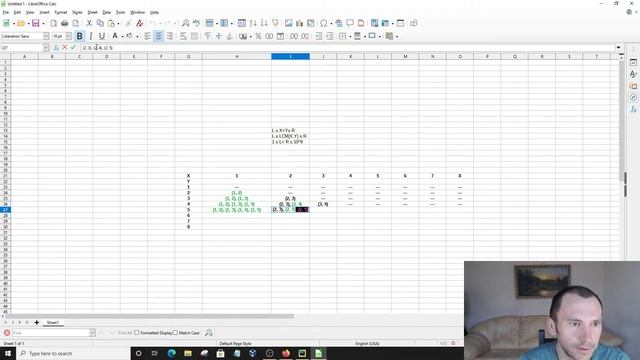The height and width of the screenshot is (360, 640).
Task: Click the Save document icon
Action: tap(36, 23)
